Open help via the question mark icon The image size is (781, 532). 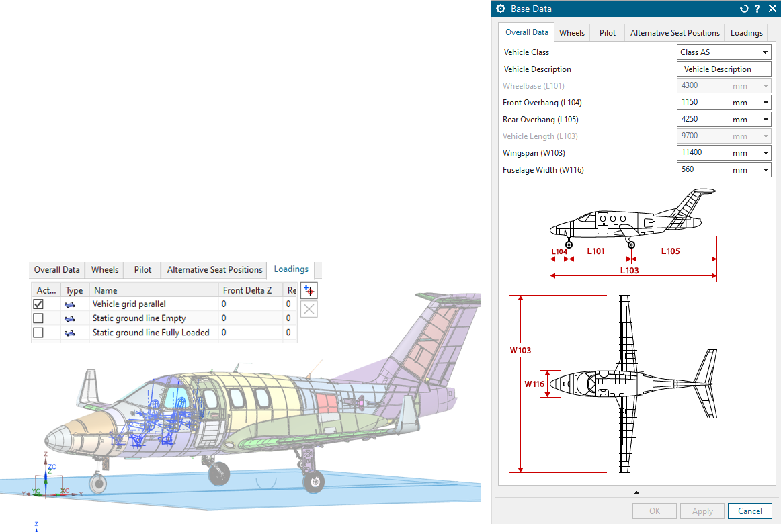click(x=757, y=9)
